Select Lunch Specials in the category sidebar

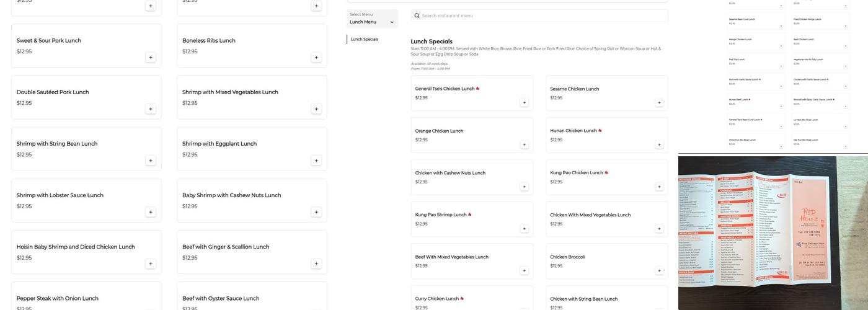365,40
